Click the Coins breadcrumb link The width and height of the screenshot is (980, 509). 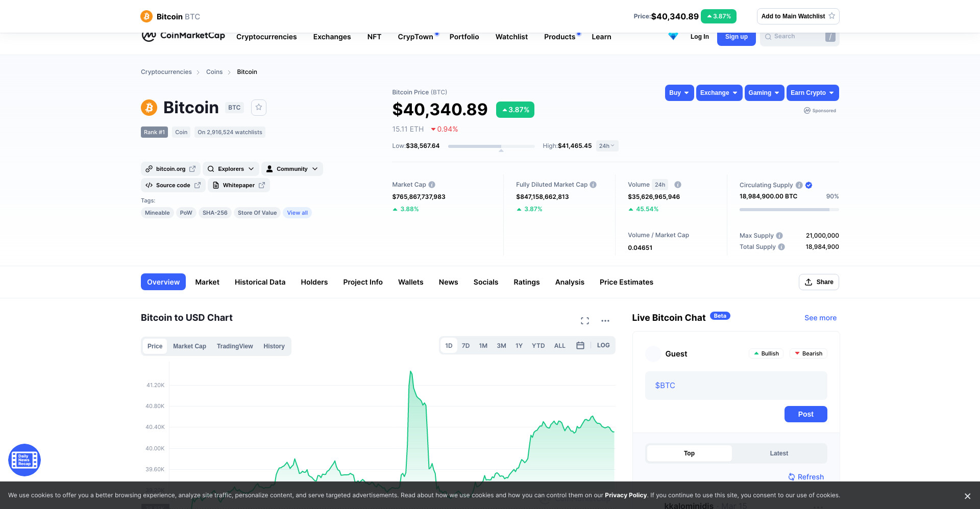(214, 72)
